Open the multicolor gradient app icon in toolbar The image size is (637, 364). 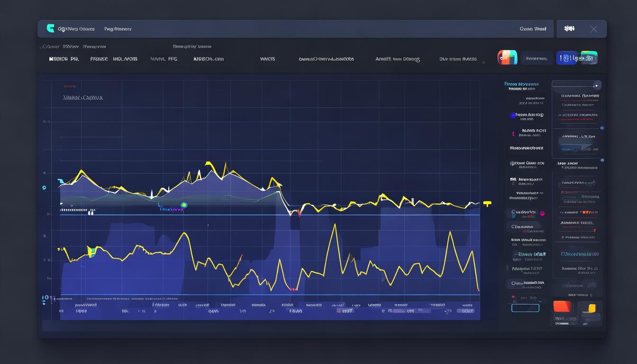click(x=507, y=58)
